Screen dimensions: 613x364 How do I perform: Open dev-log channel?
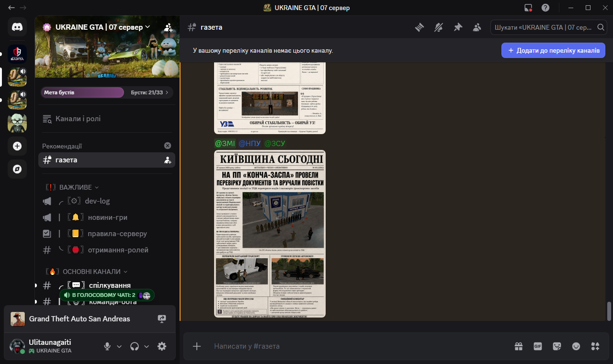pos(106,201)
